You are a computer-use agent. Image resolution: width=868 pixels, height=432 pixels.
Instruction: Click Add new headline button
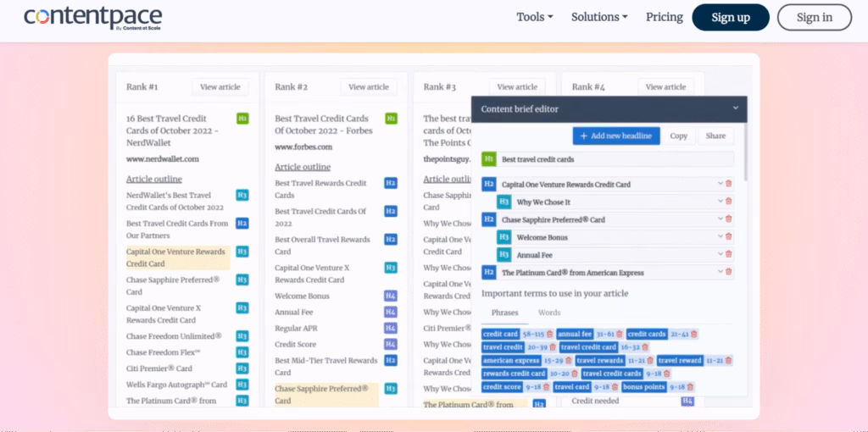(x=615, y=136)
